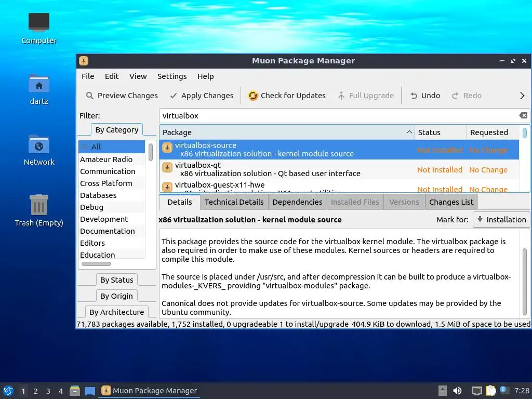Click the virtualbox-source package icon
The width and height of the screenshot is (532, 399).
coord(167,148)
